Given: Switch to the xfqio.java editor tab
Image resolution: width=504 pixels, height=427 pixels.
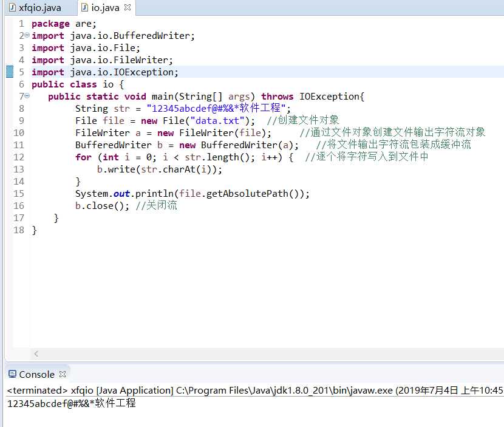Looking at the screenshot, I should 35,8.
